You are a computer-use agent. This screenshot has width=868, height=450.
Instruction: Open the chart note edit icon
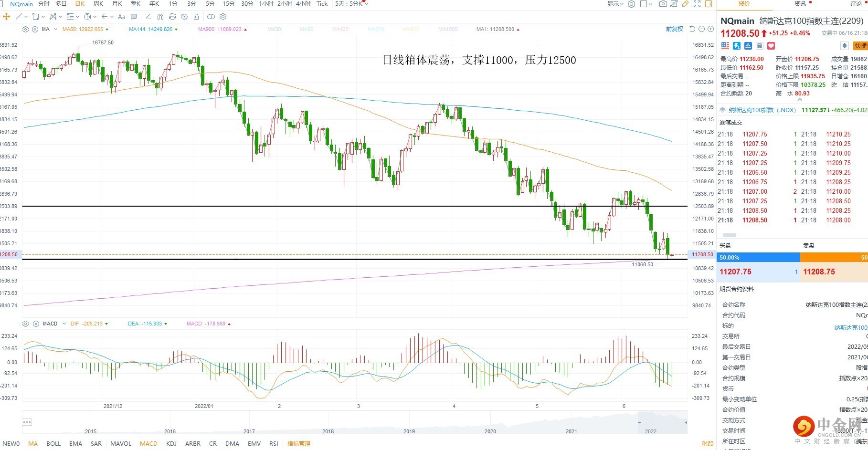pyautogui.click(x=674, y=4)
